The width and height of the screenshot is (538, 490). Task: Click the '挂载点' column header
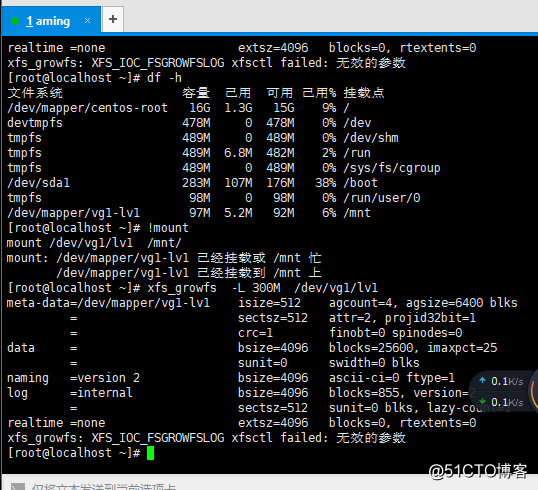coord(364,93)
